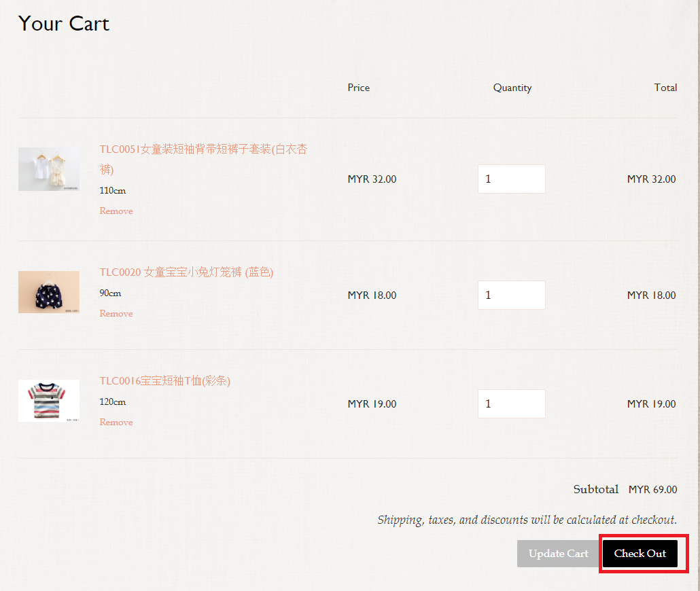
Task: Open the striped T-shirt thumbnail
Action: click(x=49, y=400)
